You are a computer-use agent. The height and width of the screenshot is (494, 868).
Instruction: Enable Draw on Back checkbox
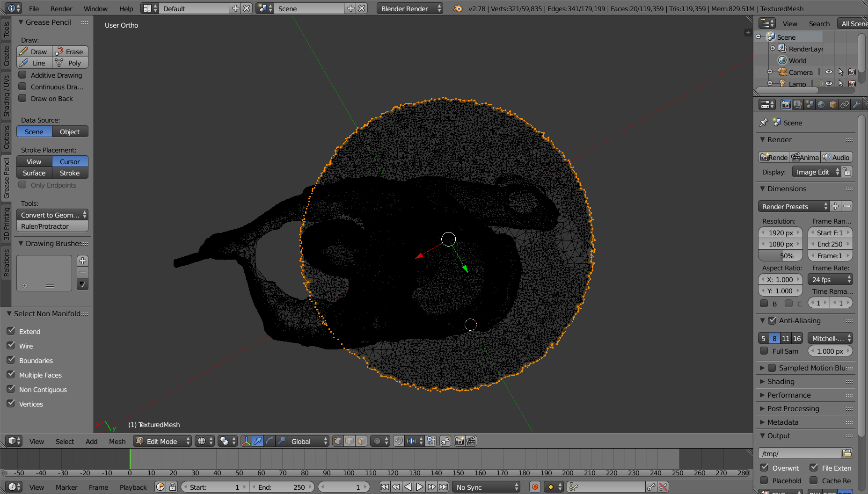coord(22,98)
